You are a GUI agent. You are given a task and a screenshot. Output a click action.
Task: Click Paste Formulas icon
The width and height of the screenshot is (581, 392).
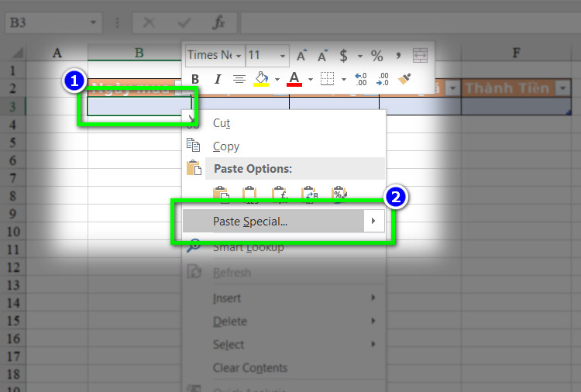[x=280, y=194]
